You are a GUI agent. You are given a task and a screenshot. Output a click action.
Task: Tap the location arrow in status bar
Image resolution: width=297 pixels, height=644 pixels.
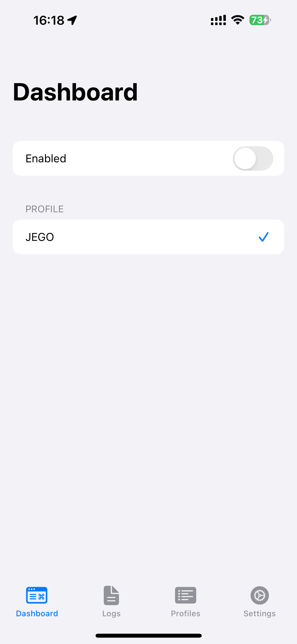pos(72,20)
